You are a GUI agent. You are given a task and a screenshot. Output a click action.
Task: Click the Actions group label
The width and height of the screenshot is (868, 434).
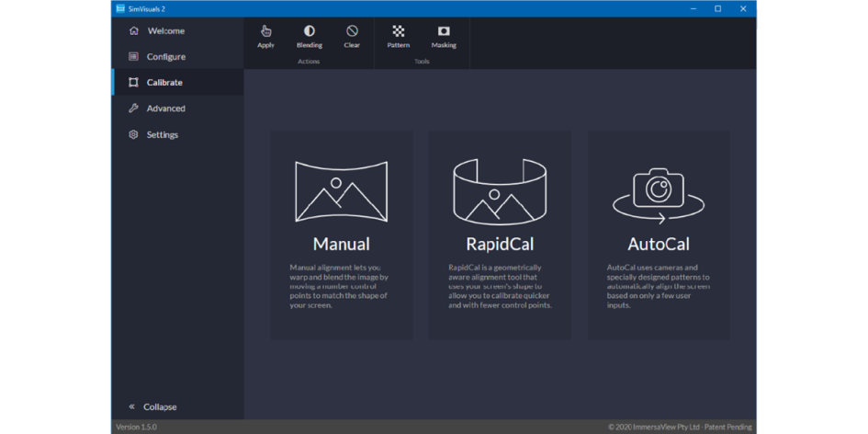[x=309, y=62]
